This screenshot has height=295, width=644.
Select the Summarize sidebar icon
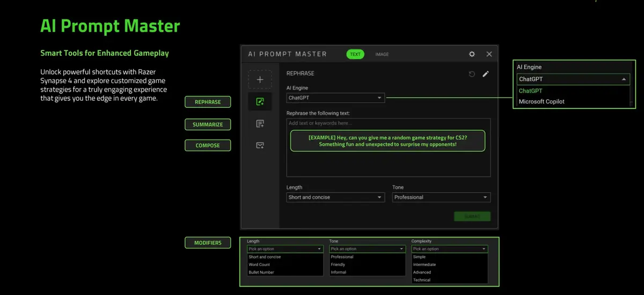coord(260,123)
